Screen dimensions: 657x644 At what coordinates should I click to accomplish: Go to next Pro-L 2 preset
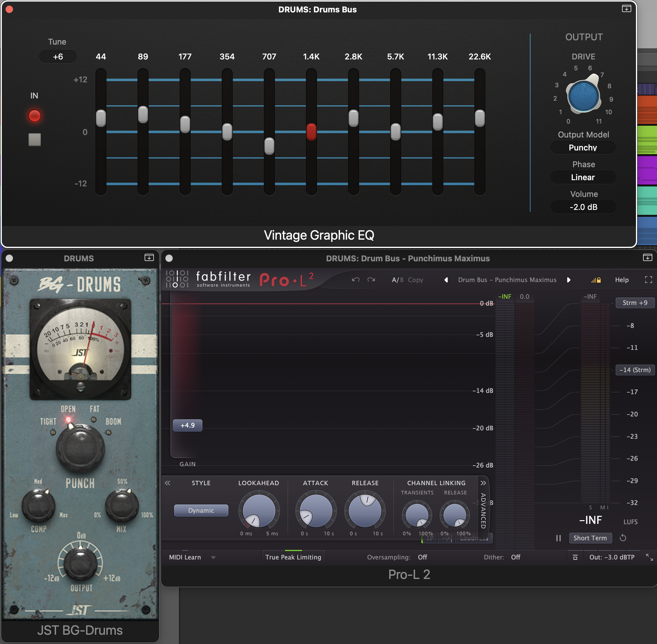pyautogui.click(x=568, y=280)
